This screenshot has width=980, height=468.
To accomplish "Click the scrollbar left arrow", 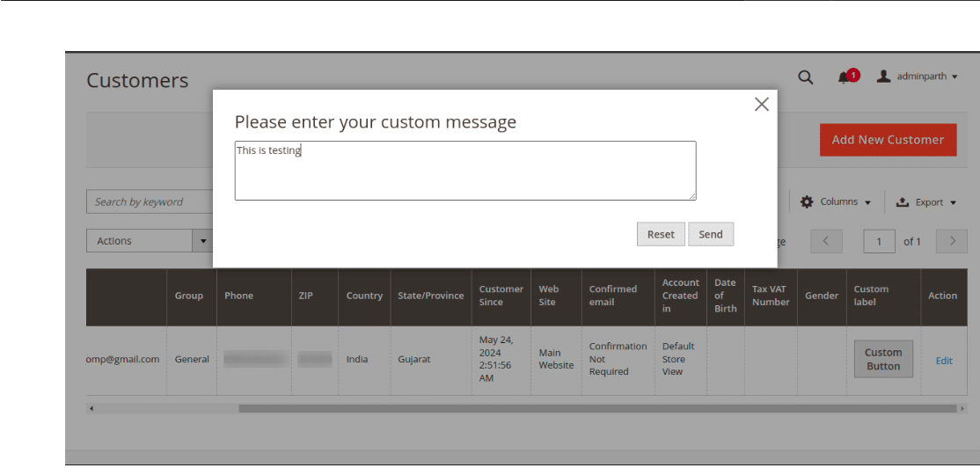I will coord(91,409).
